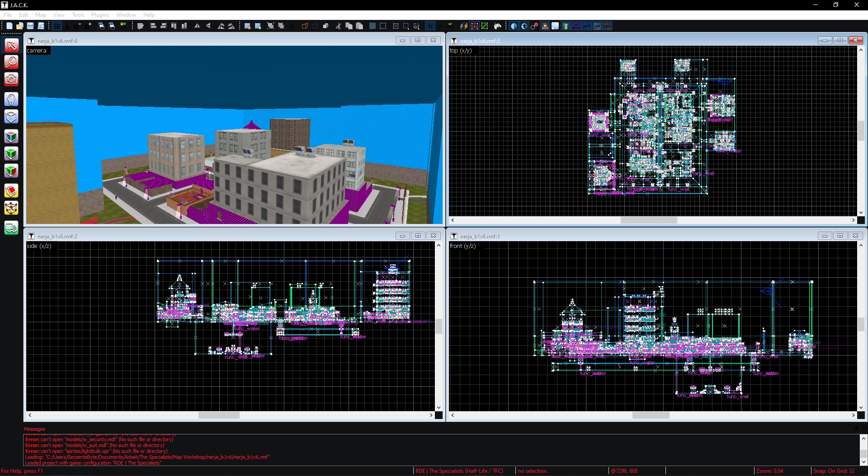Pick the Clipping tool
868x476 pixels.
click(x=11, y=191)
